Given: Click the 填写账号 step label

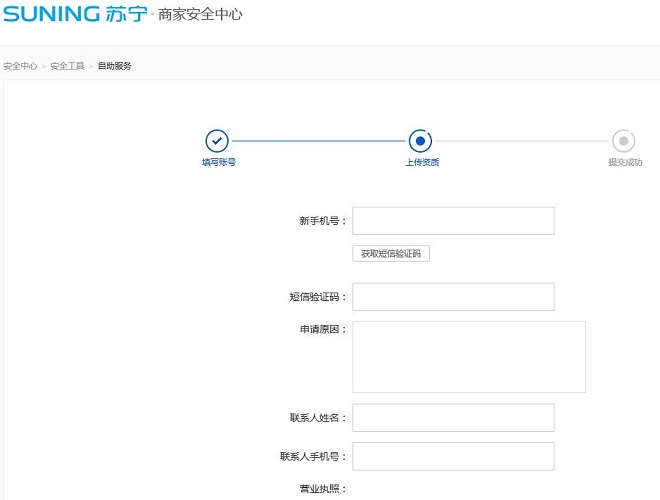Looking at the screenshot, I should 218,162.
